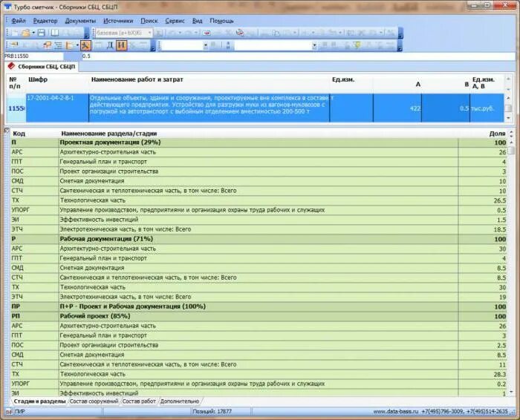Click the small red icon after undo arrows
Viewport: 520px width, 420px height.
pos(207,33)
